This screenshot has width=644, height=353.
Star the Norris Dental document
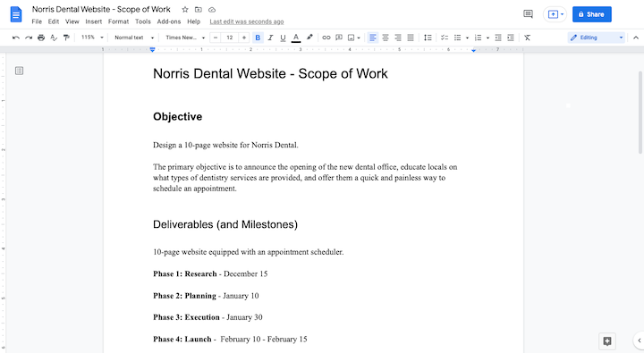(x=185, y=10)
